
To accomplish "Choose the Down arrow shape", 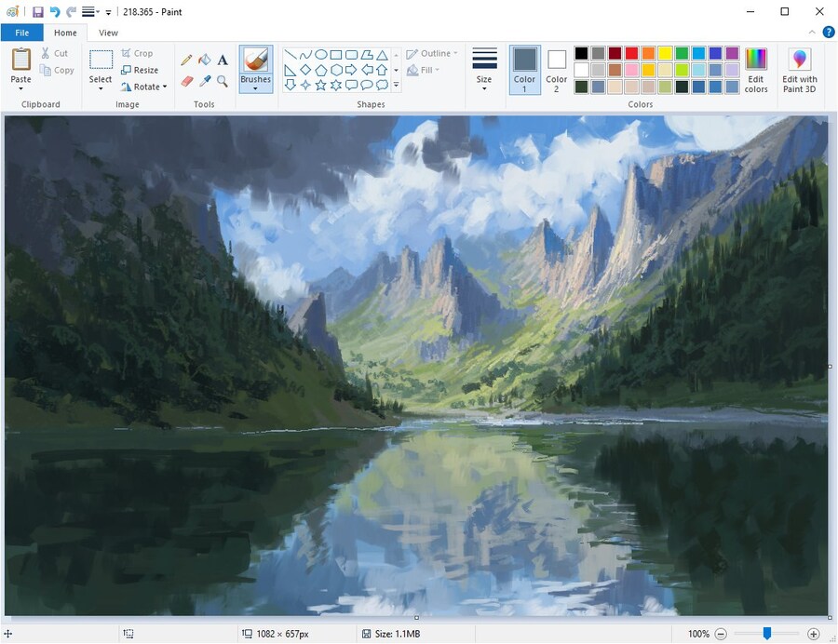I will (x=291, y=85).
